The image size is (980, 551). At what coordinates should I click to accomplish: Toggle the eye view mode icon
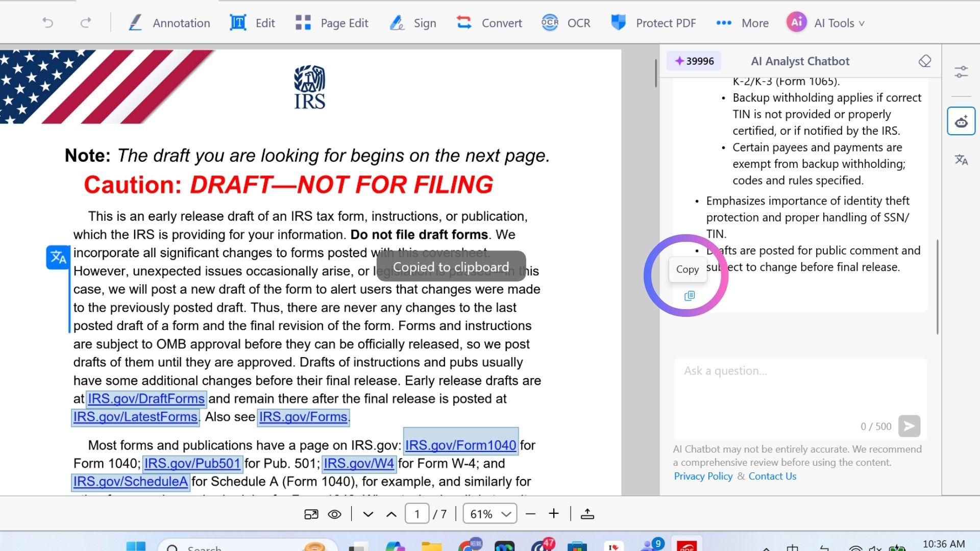click(x=334, y=514)
